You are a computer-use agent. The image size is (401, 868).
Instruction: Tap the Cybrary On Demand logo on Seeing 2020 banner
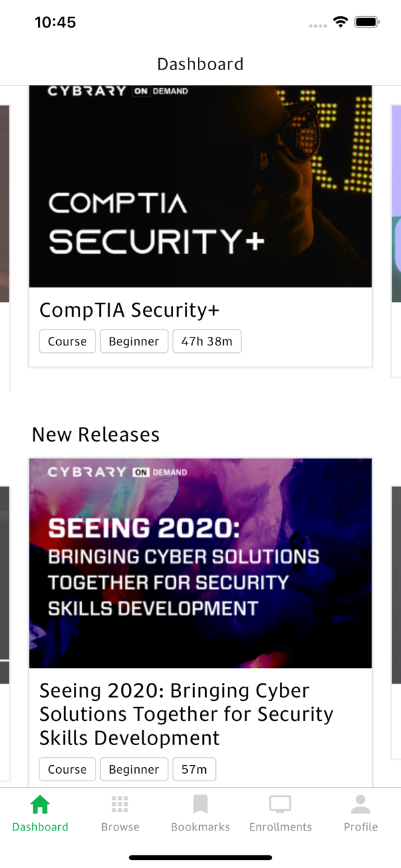point(118,472)
